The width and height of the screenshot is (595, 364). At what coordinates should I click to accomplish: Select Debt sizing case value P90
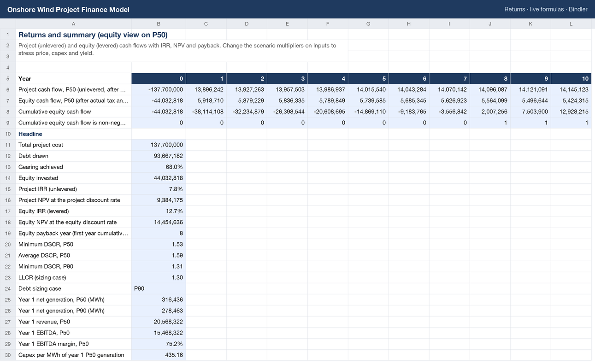click(159, 288)
